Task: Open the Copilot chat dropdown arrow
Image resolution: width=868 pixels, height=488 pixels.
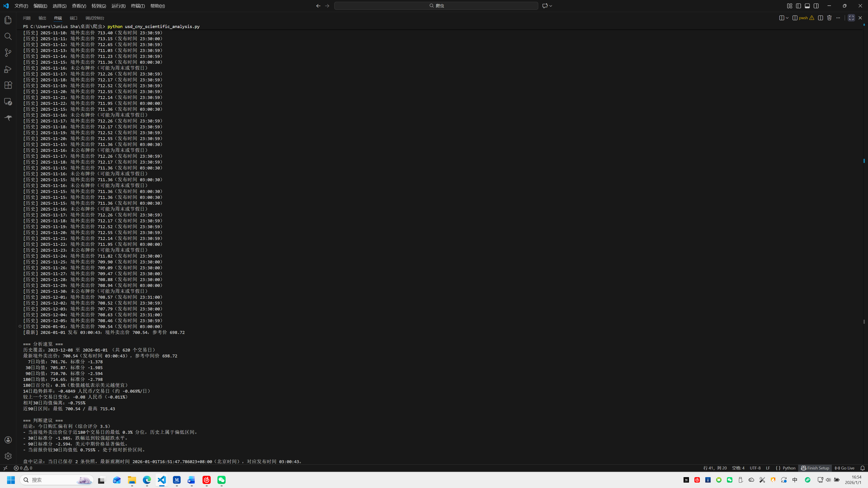Action: pos(551,6)
